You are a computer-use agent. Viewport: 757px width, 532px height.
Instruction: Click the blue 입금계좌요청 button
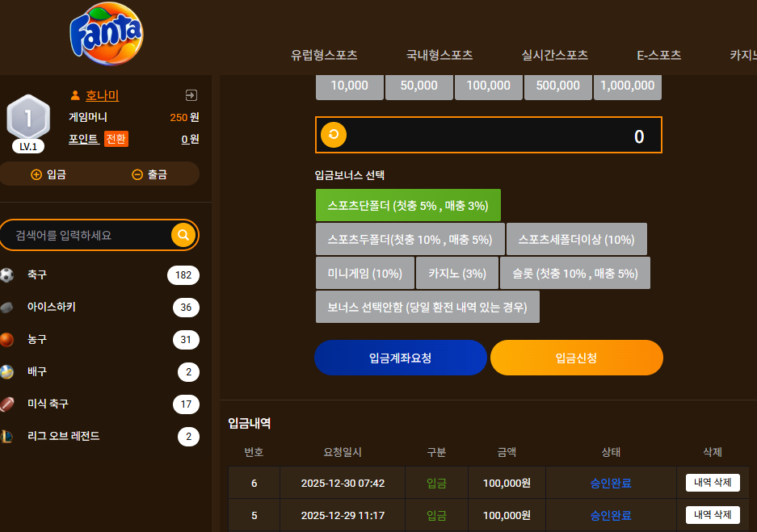(x=400, y=358)
